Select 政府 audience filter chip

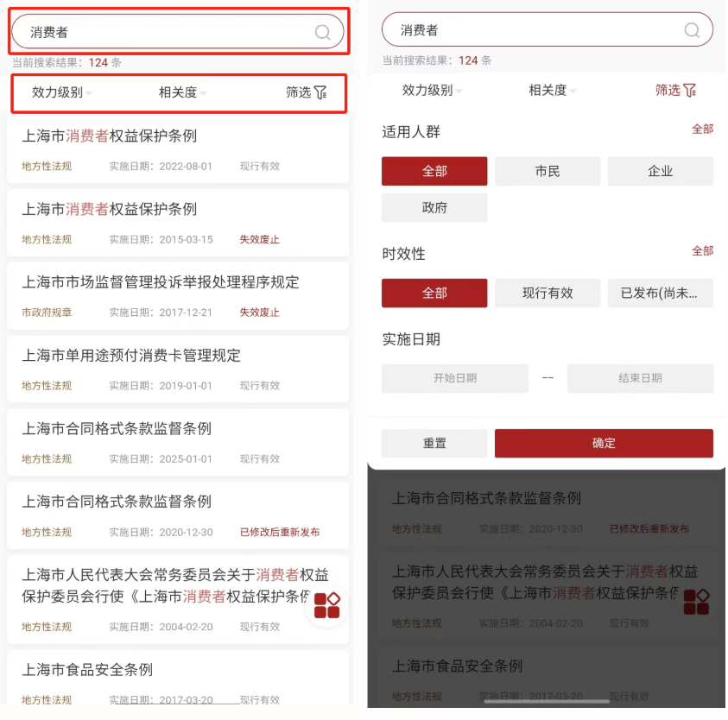pos(434,207)
